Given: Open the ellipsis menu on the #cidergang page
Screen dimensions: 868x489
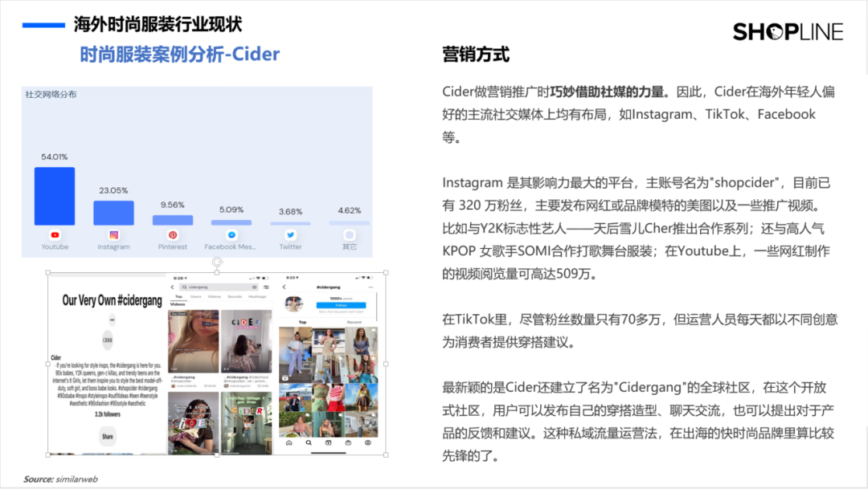Looking at the screenshot, I should click(371, 287).
